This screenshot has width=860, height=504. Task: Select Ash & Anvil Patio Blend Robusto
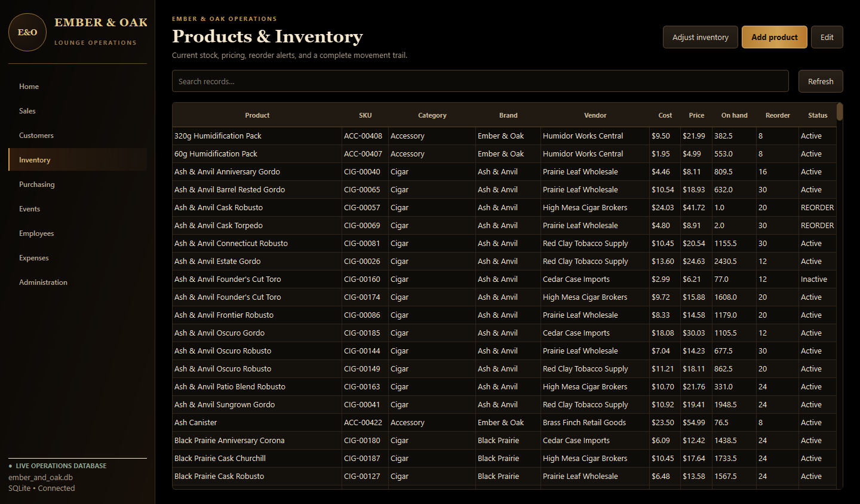coord(505,387)
